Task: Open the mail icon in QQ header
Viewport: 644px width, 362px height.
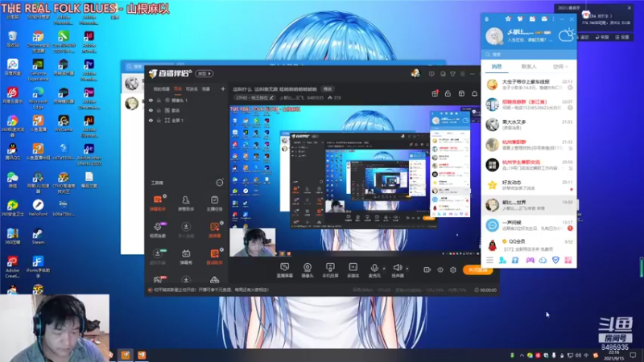Action: [x=544, y=19]
